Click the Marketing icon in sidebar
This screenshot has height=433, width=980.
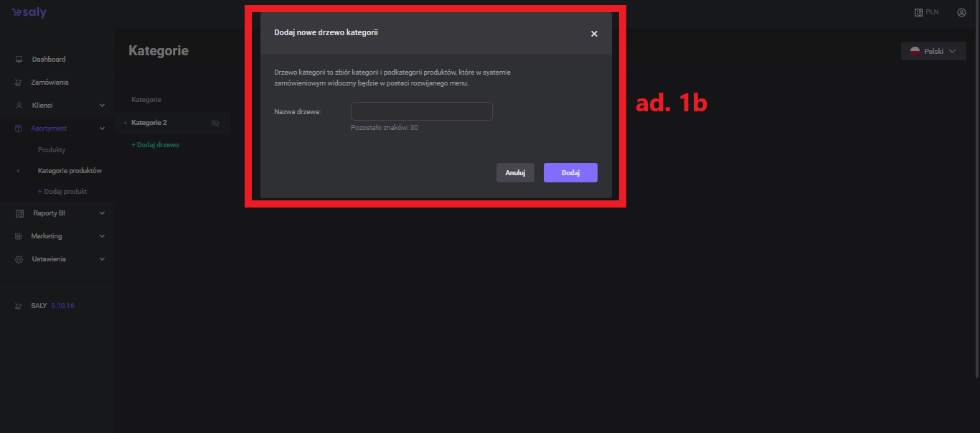pos(19,236)
